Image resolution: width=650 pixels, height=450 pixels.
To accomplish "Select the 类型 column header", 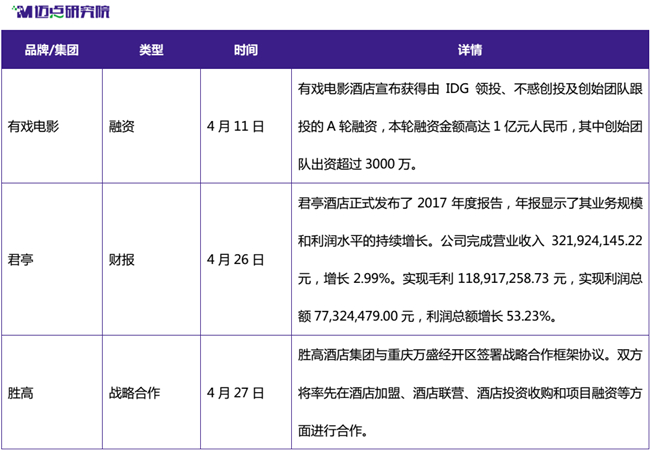I will click(x=151, y=50).
